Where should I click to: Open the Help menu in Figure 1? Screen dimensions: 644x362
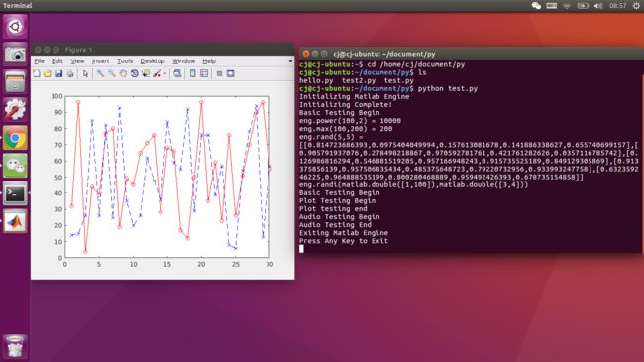[209, 61]
